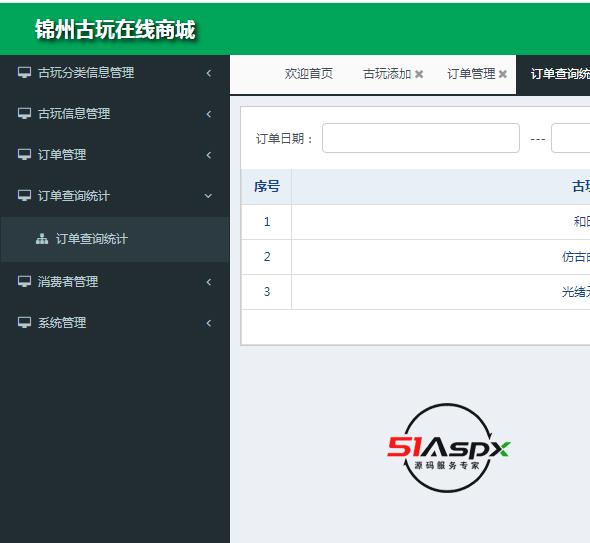Image resolution: width=590 pixels, height=543 pixels.
Task: Click monitor icon beside 订单管理 menu
Action: click(x=24, y=154)
